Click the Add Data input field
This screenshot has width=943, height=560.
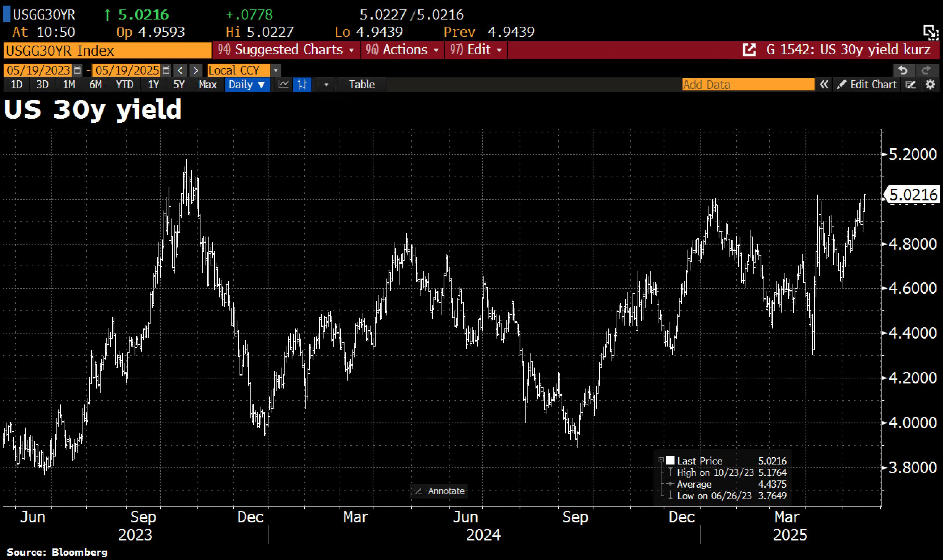tap(748, 85)
